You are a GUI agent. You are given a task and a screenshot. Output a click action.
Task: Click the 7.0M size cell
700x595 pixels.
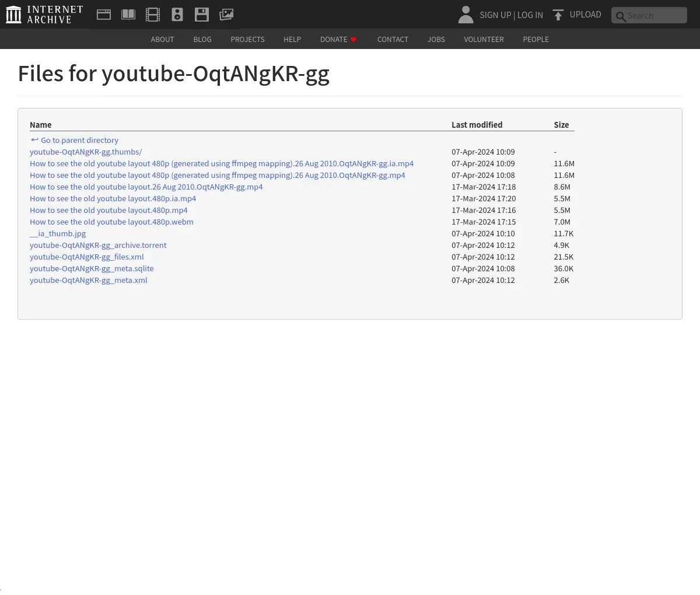tap(562, 222)
